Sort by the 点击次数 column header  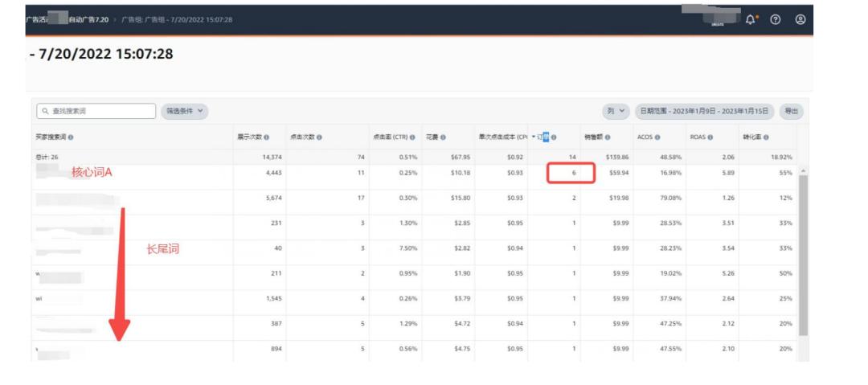(x=301, y=137)
